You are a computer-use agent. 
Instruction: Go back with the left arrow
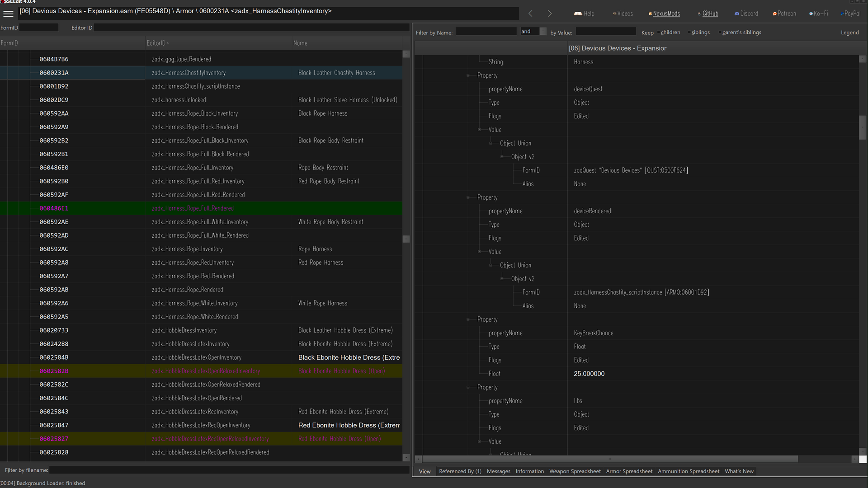click(x=530, y=14)
